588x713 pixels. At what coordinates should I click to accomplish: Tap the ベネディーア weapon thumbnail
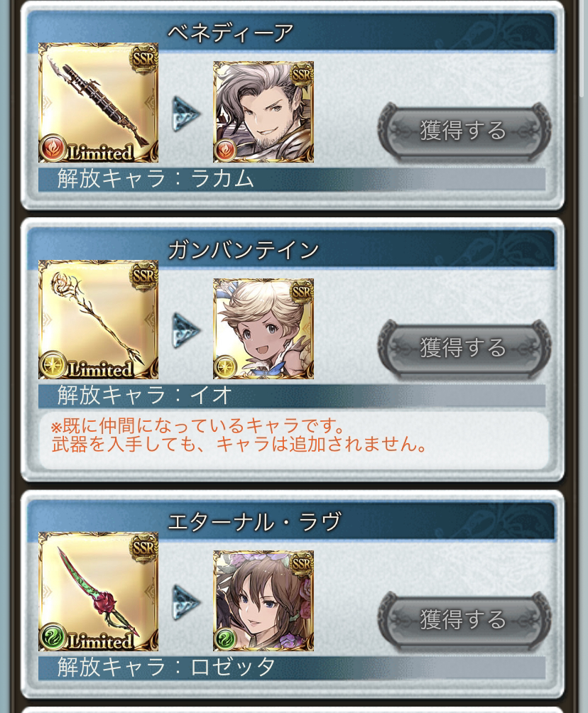tap(98, 102)
